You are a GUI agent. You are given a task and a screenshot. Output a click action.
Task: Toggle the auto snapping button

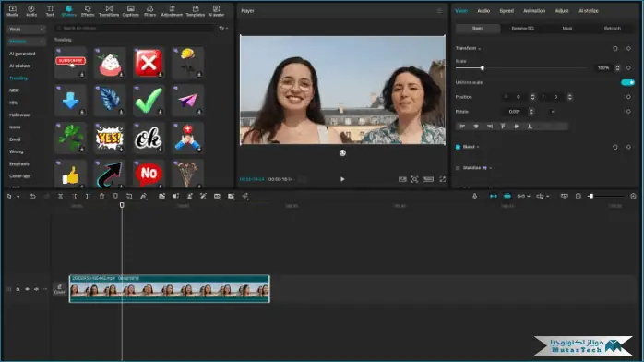pos(507,197)
